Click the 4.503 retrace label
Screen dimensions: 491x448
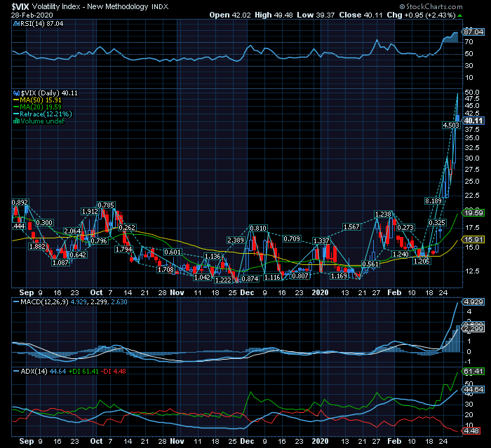[451, 125]
